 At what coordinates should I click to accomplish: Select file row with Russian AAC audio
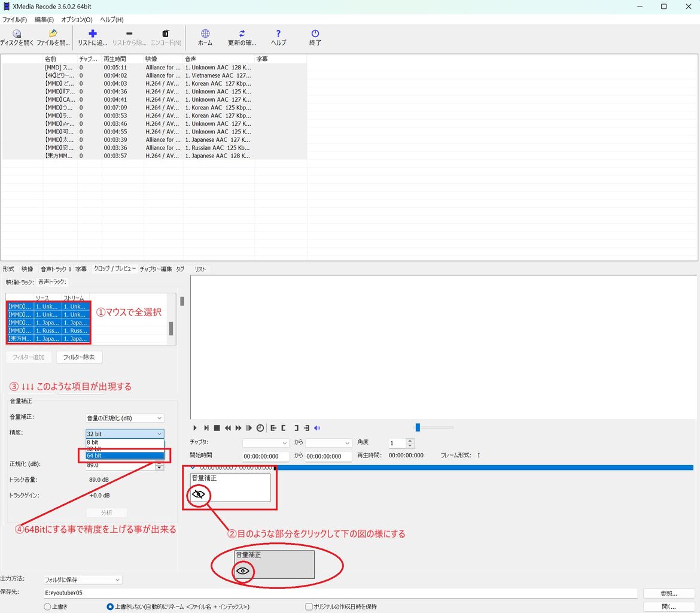[x=154, y=148]
